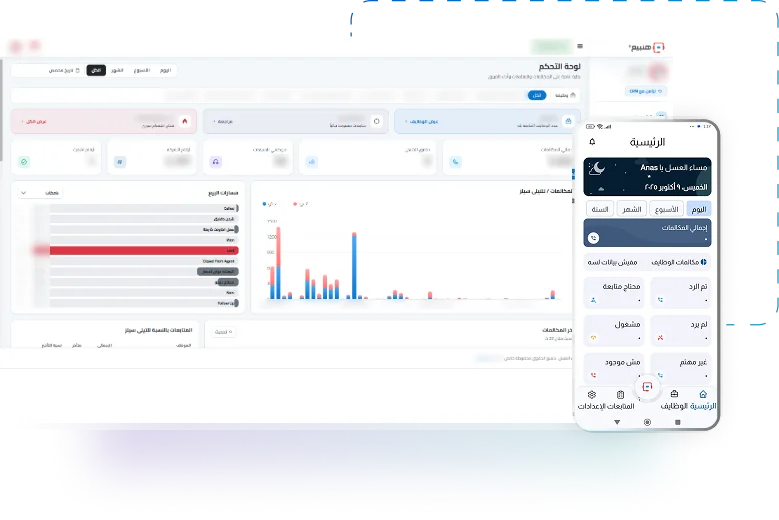The height and width of the screenshot is (520, 779).
Task: Click the لوحة التحكم dashboard title
Action: (559, 67)
